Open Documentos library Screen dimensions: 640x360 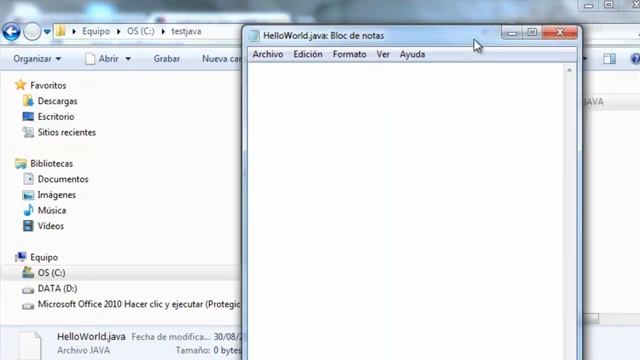coord(63,179)
